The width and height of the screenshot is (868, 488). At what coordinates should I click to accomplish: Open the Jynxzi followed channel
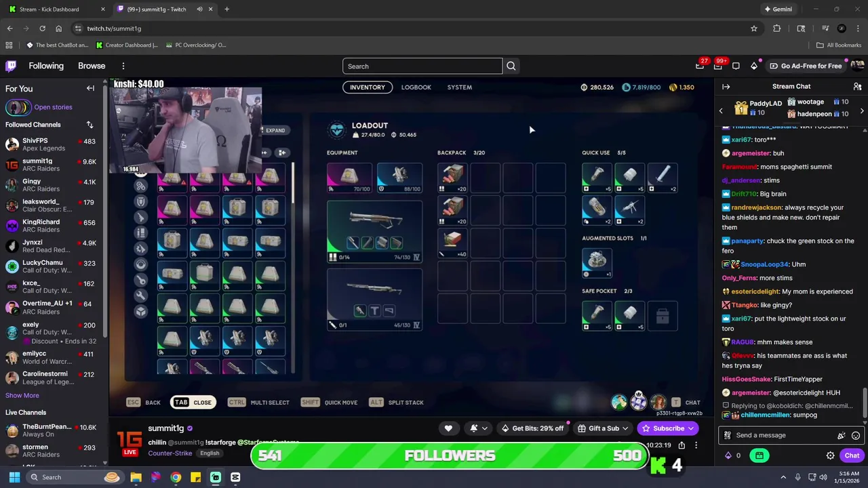click(51, 246)
